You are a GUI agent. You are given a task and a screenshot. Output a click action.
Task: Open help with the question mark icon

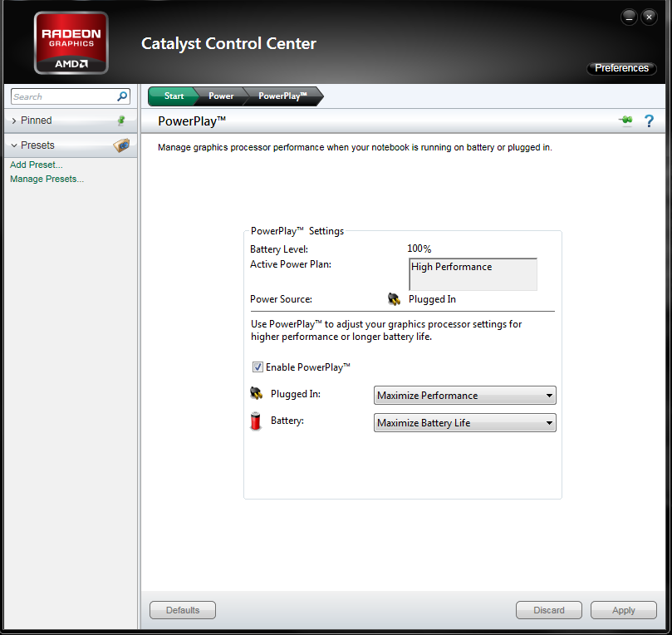tap(649, 121)
